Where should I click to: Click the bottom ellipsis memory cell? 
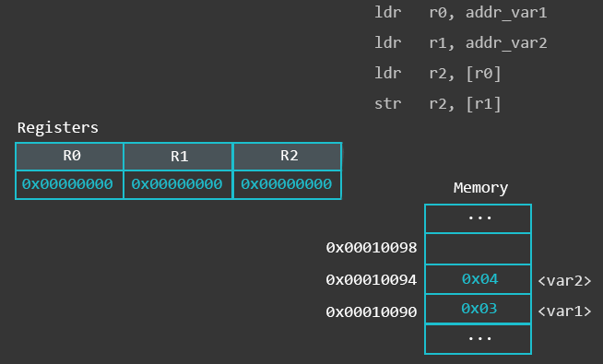pos(478,339)
